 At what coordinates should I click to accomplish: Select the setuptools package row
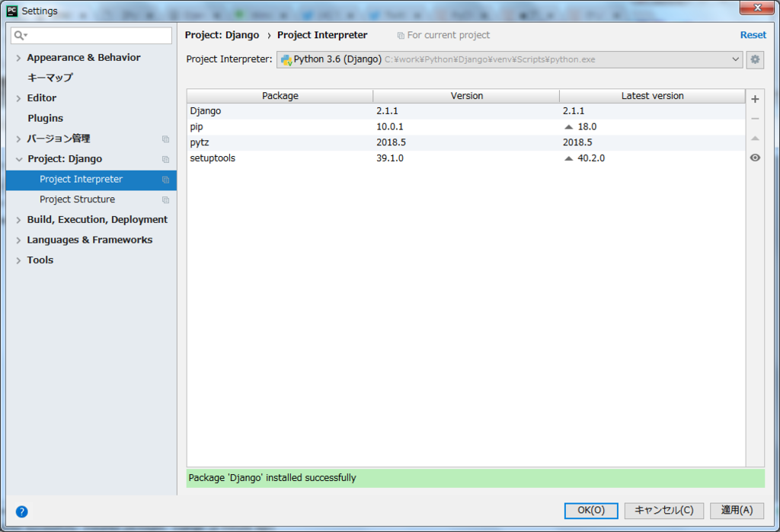click(466, 158)
